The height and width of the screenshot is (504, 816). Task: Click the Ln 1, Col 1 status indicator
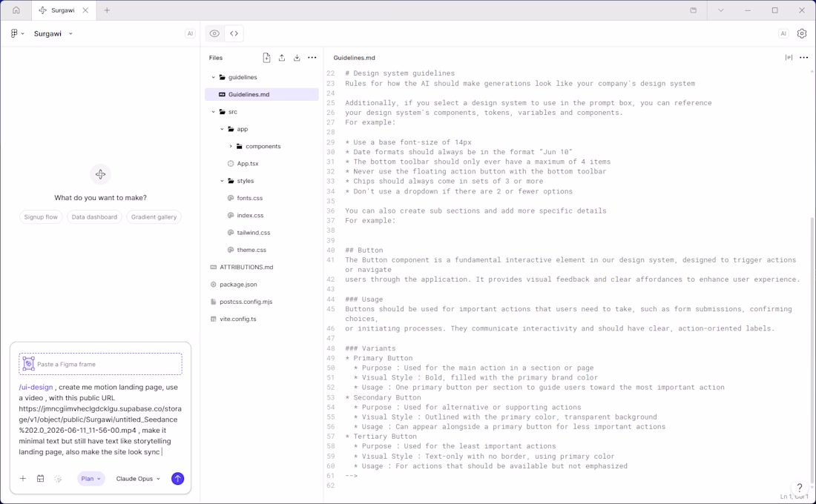[x=794, y=497]
